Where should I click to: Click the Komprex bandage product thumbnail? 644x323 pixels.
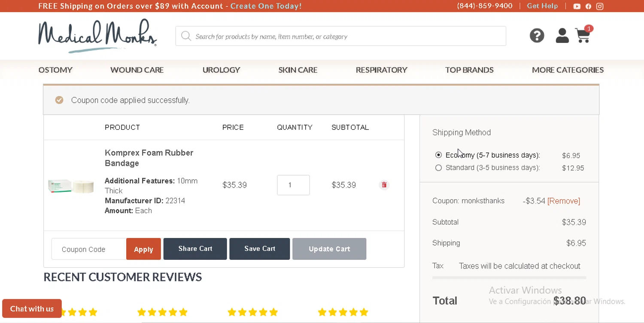point(71,186)
